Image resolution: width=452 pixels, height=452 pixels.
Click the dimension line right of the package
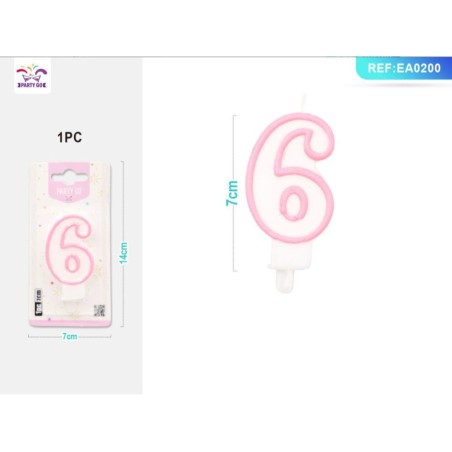[x=123, y=244]
